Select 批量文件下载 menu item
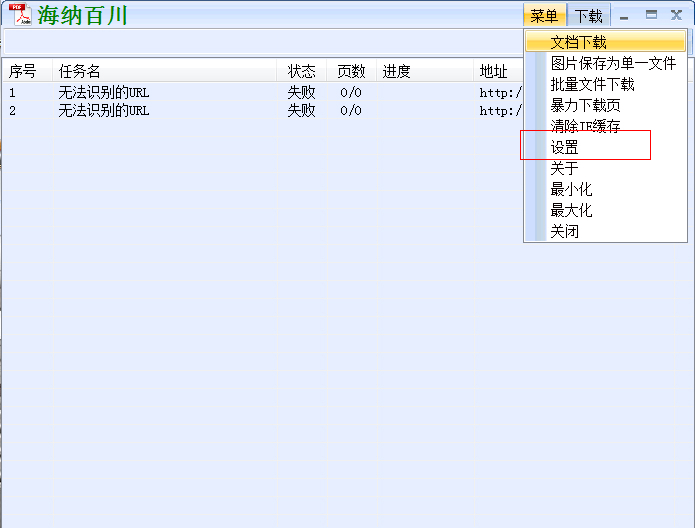Image resolution: width=695 pixels, height=528 pixels. (x=592, y=84)
